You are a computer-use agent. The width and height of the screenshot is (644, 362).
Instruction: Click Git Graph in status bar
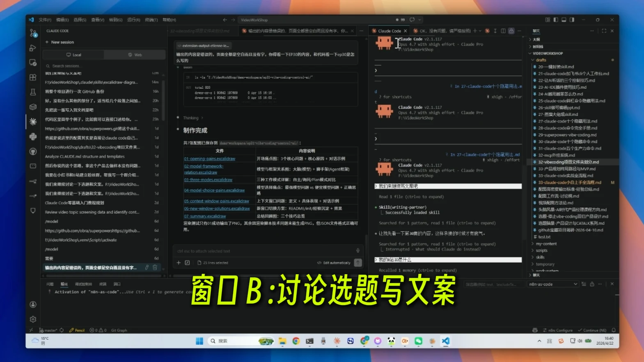[x=119, y=330]
